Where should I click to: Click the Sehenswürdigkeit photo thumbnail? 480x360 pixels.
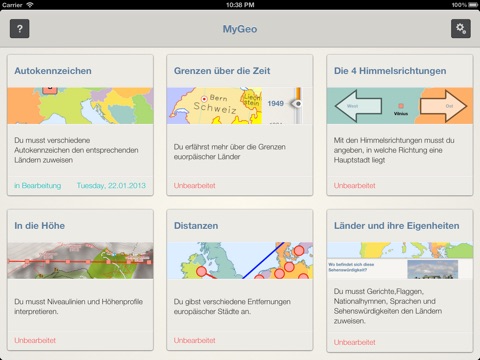coord(433,269)
